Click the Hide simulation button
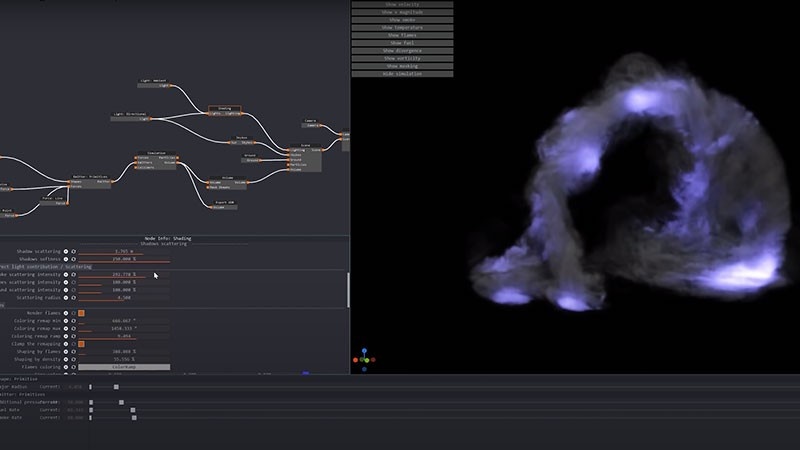 pos(402,74)
